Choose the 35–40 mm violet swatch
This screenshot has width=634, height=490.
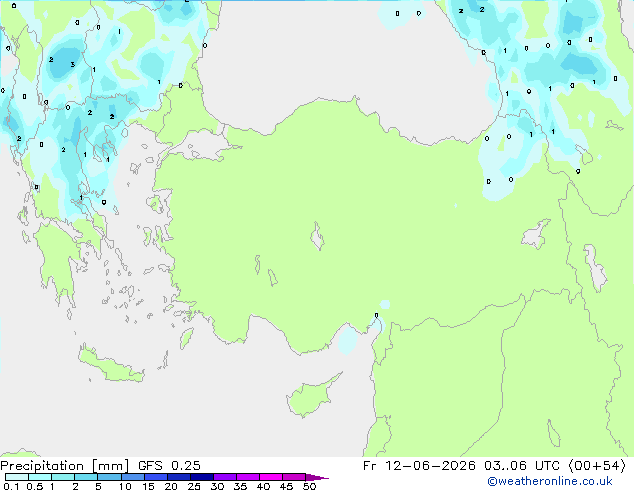tap(247, 477)
